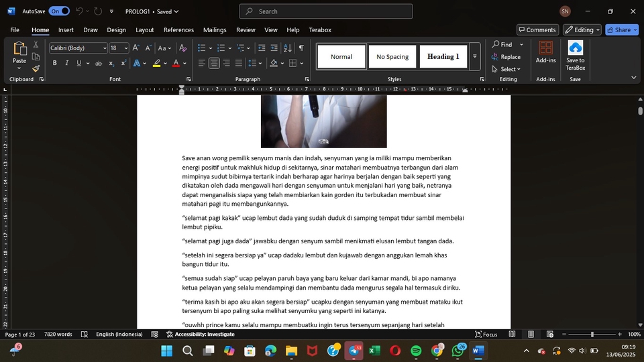
Task: Expand the Styles gallery
Action: tap(474, 56)
